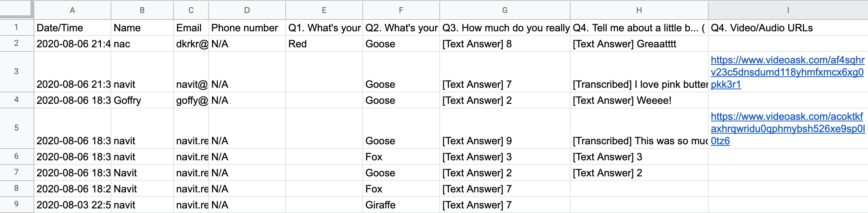Screen dimensions: 868x213
Task: Select the Email header cell
Action: tap(191, 28)
